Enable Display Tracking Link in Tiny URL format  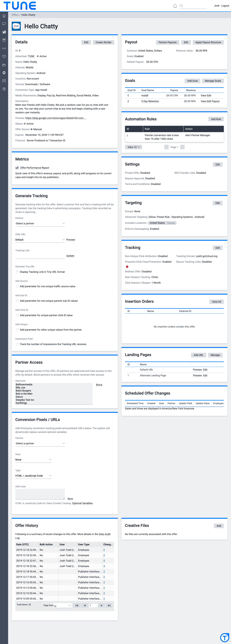[x=17, y=272]
